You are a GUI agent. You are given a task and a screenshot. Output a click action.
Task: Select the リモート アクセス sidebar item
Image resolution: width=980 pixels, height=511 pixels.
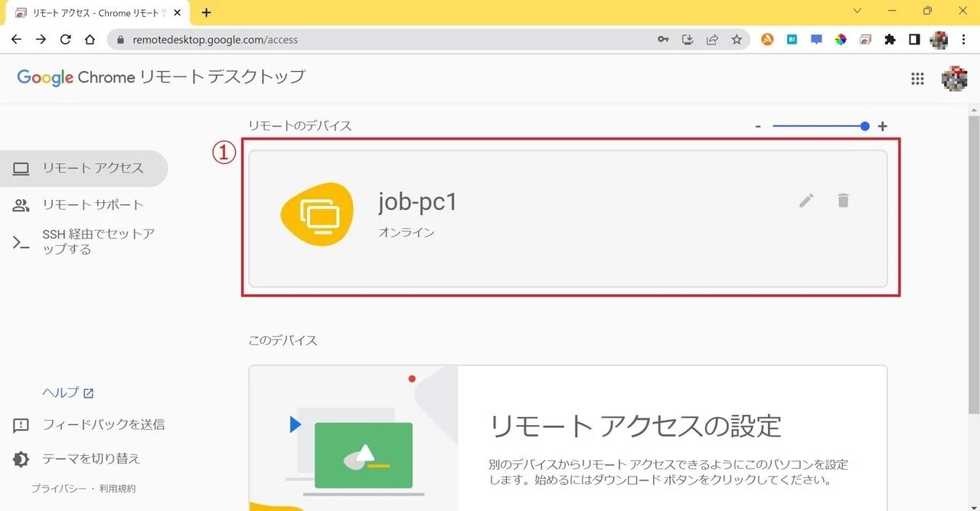tap(84, 169)
